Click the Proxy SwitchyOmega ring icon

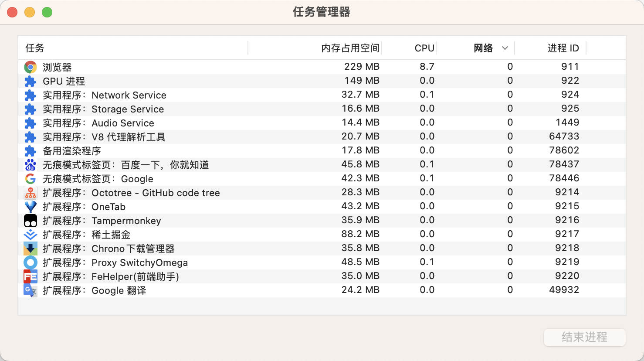[31, 262]
